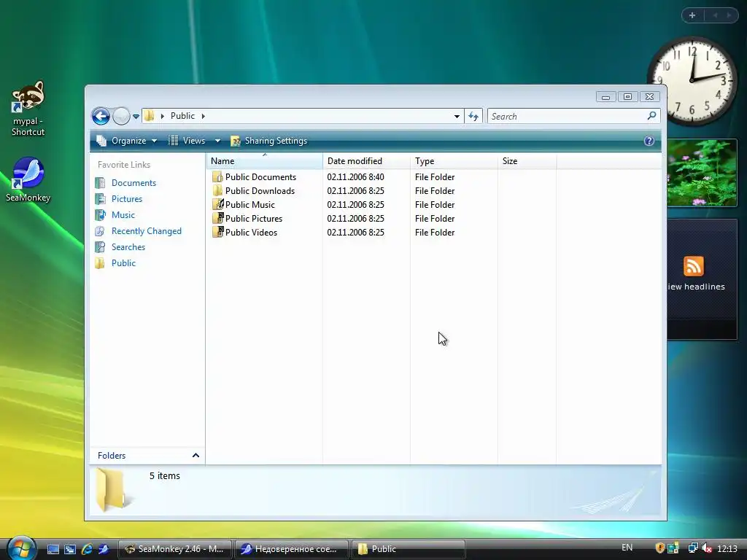Viewport: 747px width, 560px height.
Task: Open the Views dropdown arrow
Action: point(217,141)
